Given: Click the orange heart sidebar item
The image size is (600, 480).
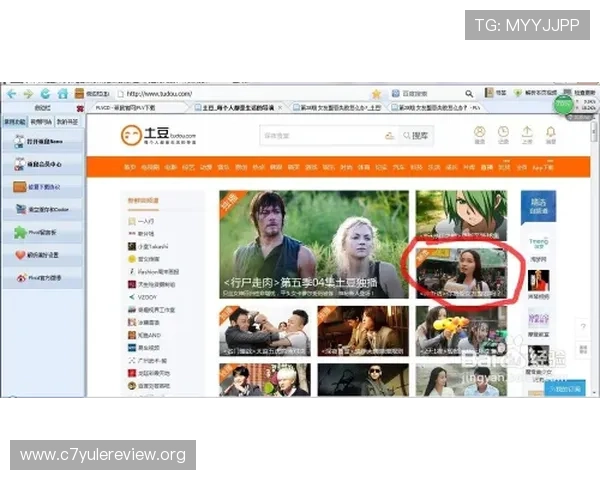Looking at the screenshot, I should coord(43,255).
